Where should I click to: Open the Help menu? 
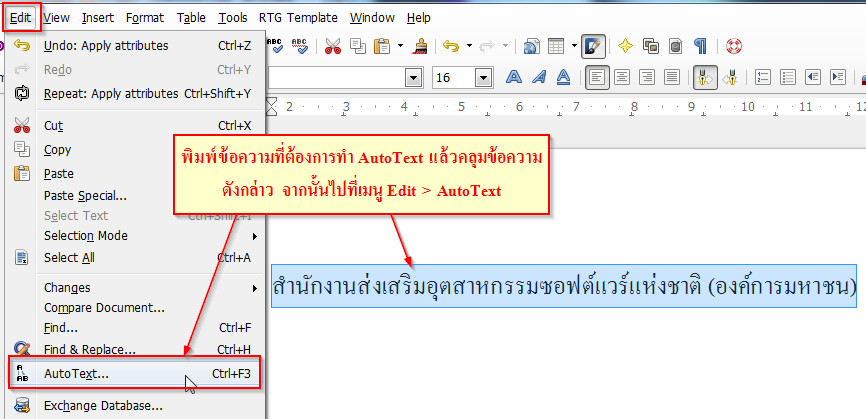[418, 18]
